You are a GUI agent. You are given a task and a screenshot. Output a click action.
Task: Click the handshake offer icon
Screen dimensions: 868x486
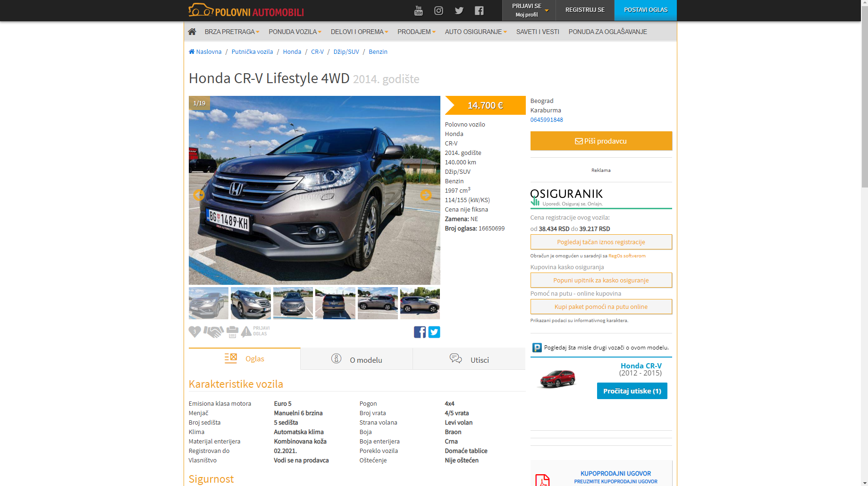tap(213, 332)
